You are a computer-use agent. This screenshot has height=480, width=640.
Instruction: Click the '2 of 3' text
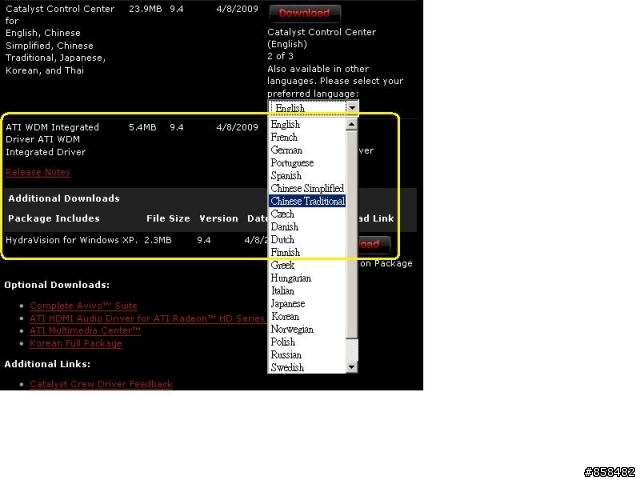coord(280,56)
